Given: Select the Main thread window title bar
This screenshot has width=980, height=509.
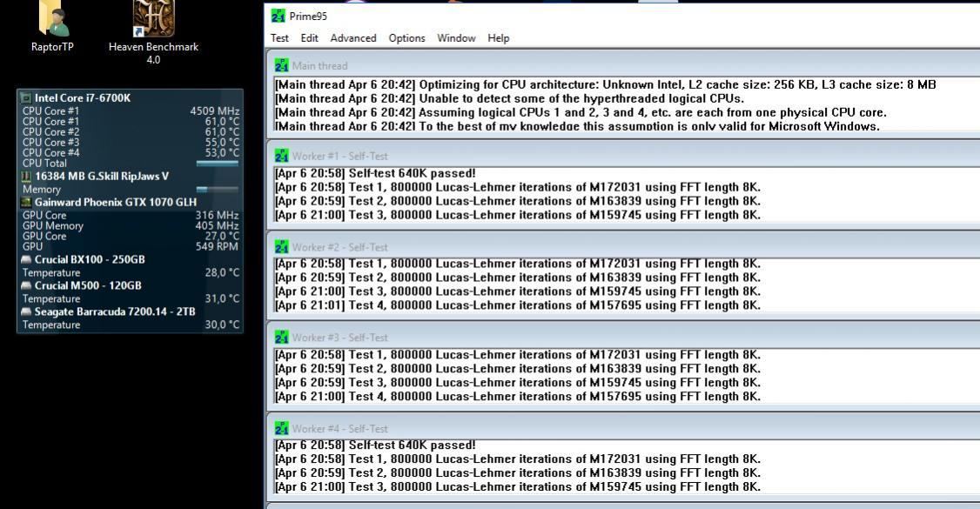Looking at the screenshot, I should click(623, 65).
